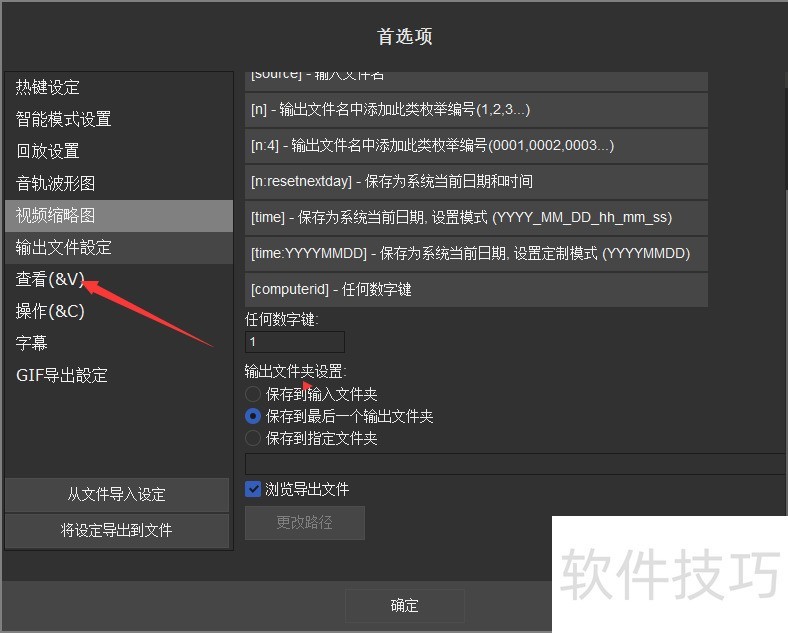Uncheck the 浏览导出文件 checkbox
This screenshot has width=788, height=633.
tap(253, 490)
